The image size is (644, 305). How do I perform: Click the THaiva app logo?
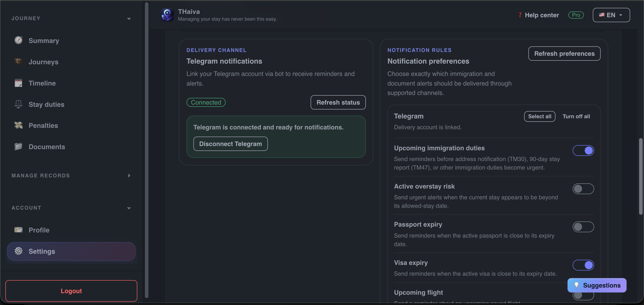click(167, 15)
